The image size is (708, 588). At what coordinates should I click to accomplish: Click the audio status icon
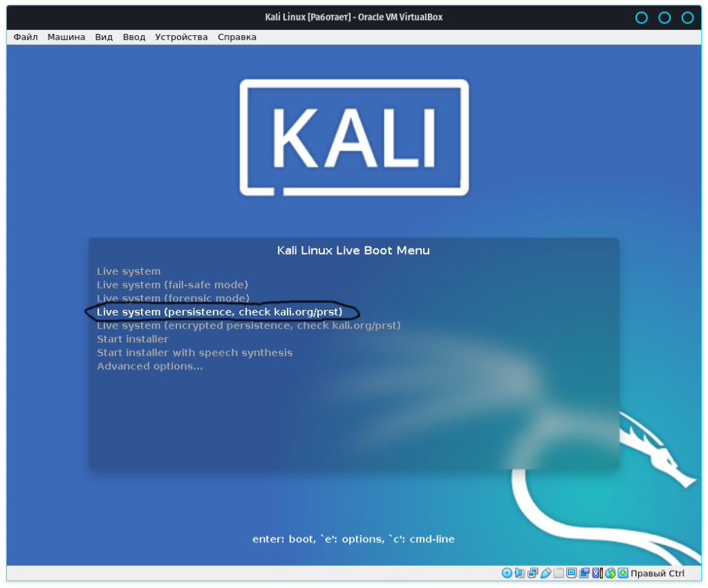point(520,573)
